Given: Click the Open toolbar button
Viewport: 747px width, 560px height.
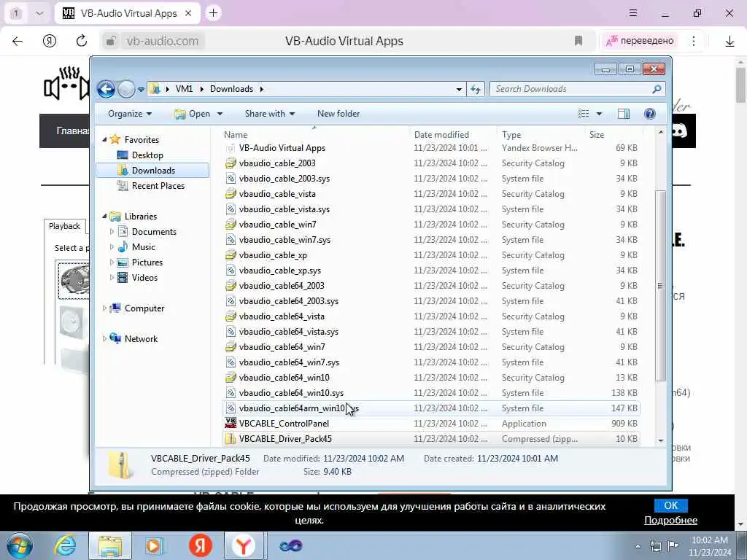Looking at the screenshot, I should 193,114.
